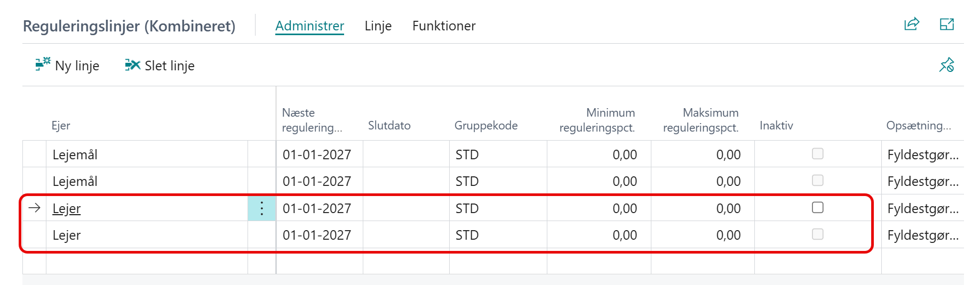Open the share icon at top right
The width and height of the screenshot is (980, 285).
click(x=912, y=24)
